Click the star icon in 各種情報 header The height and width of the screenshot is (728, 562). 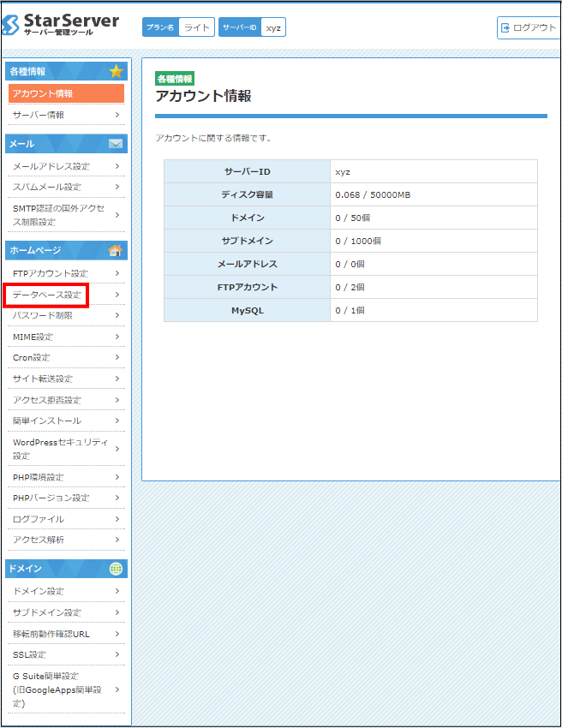click(116, 71)
